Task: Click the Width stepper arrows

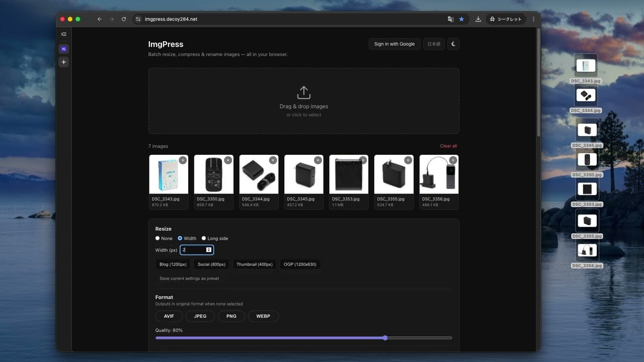Action: tap(209, 250)
